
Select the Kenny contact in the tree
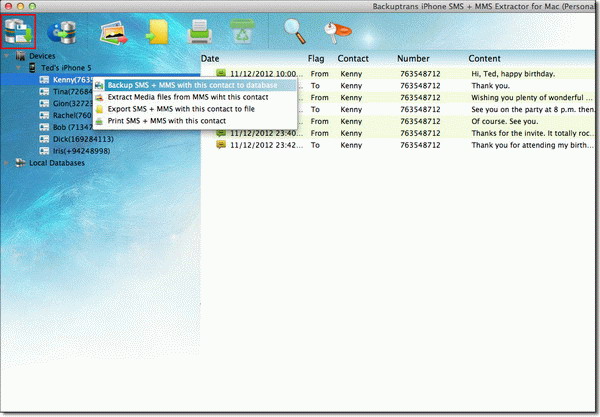[73, 80]
